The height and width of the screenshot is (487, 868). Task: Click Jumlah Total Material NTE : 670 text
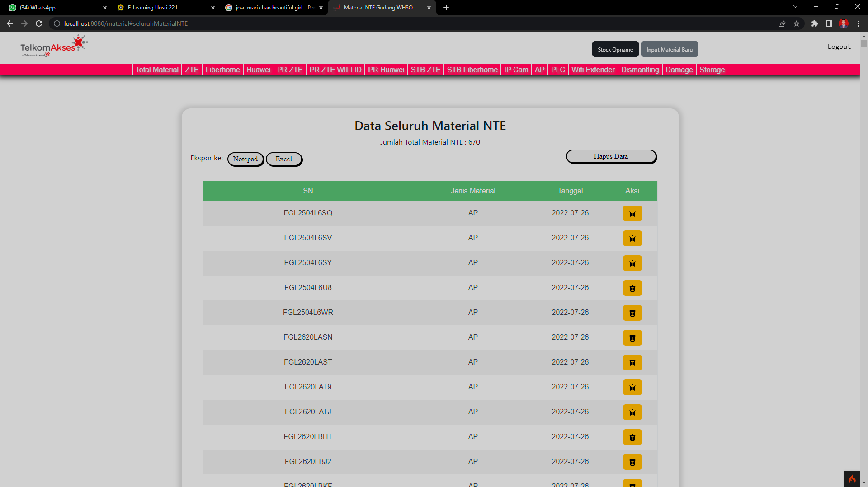(x=430, y=142)
